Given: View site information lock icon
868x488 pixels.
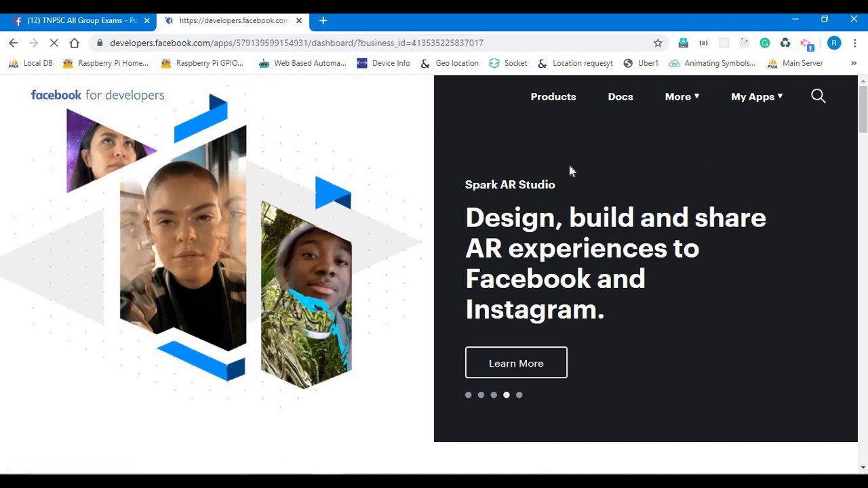Looking at the screenshot, I should click(100, 43).
